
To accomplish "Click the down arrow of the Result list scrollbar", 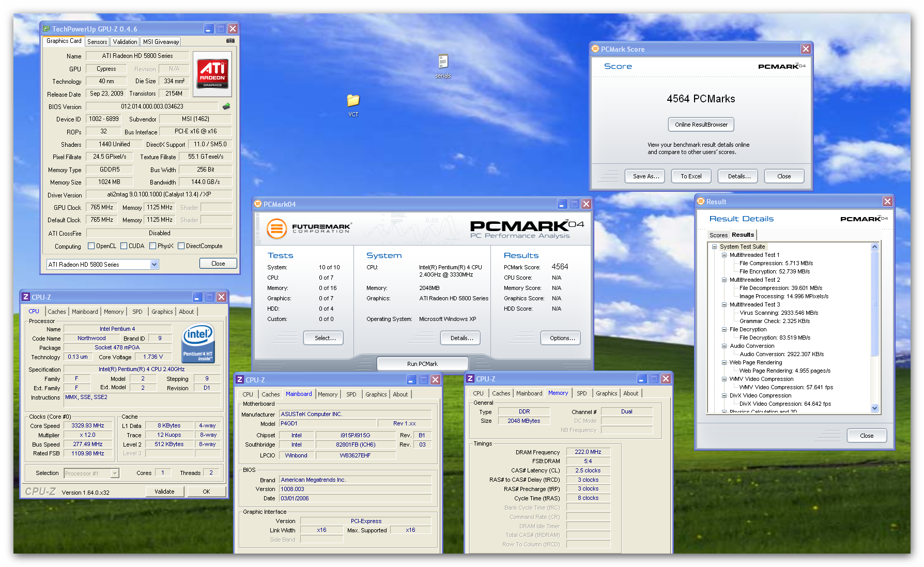I will click(x=875, y=408).
